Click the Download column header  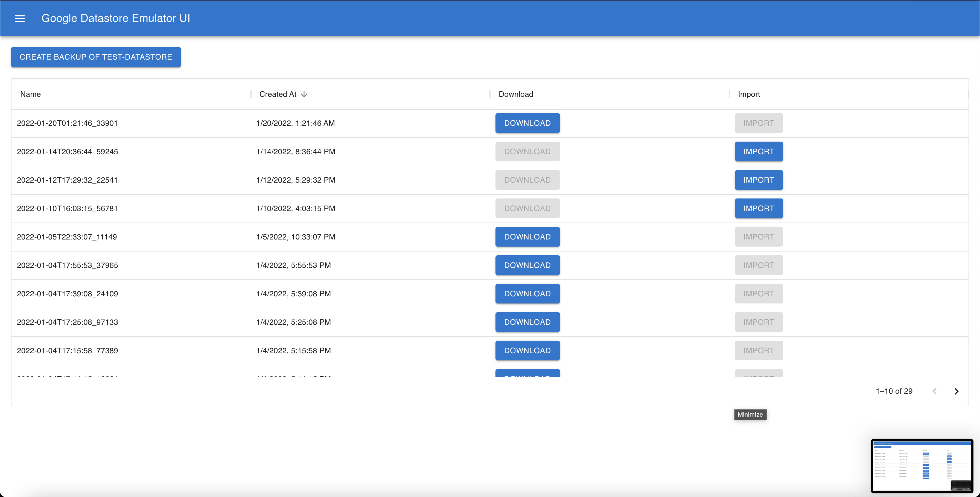pos(516,94)
